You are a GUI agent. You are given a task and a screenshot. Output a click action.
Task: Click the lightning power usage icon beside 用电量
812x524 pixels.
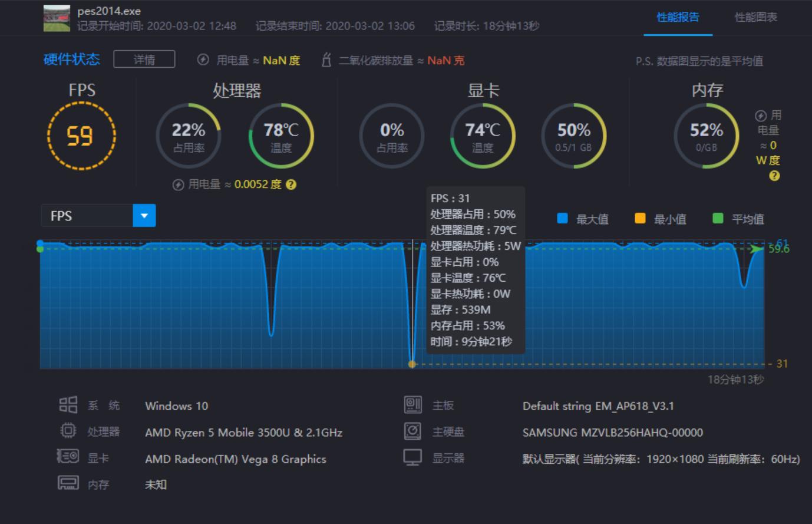pos(203,60)
